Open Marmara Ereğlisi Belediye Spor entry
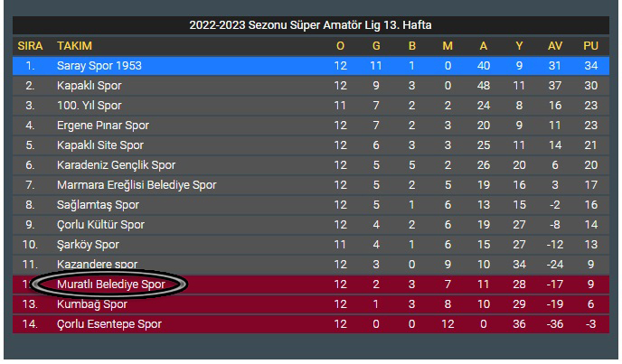This screenshot has height=364, width=622. [x=137, y=185]
